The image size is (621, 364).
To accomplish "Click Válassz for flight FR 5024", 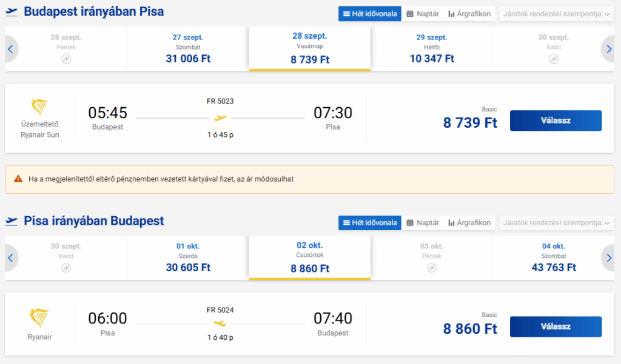I will (x=556, y=327).
